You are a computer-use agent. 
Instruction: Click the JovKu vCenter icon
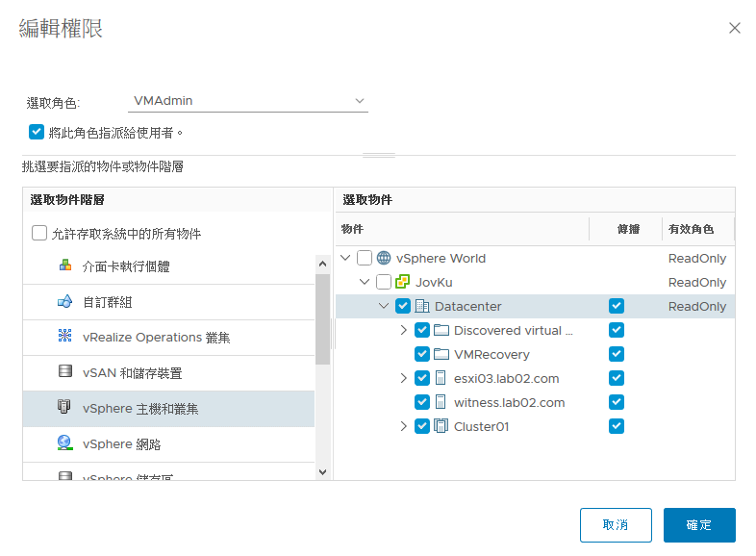pyautogui.click(x=403, y=282)
